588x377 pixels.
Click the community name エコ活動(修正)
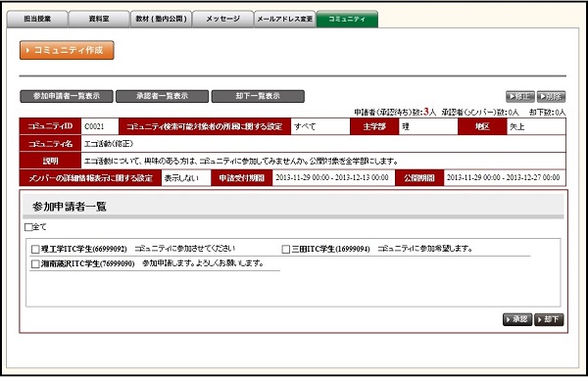click(x=109, y=144)
